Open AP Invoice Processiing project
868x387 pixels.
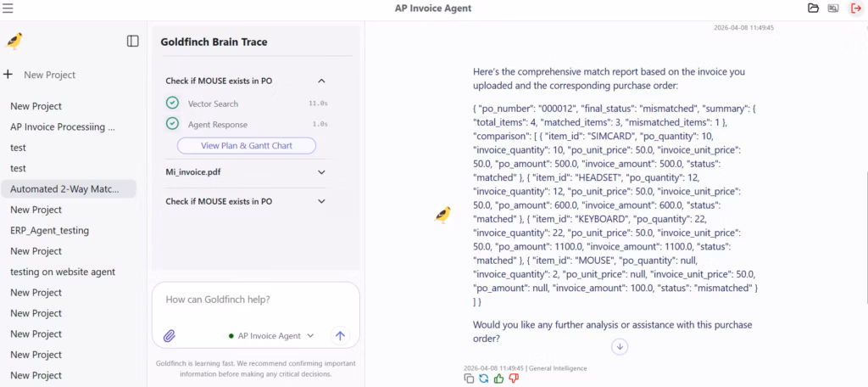click(63, 126)
